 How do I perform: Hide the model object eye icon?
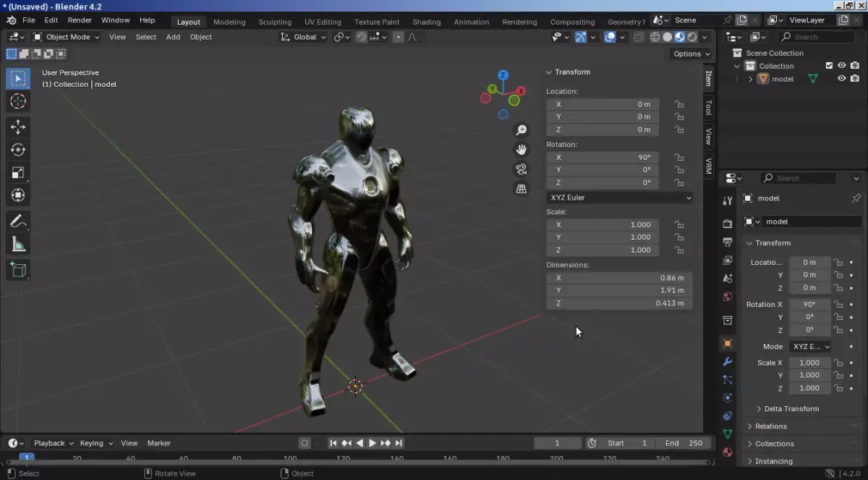pos(842,79)
